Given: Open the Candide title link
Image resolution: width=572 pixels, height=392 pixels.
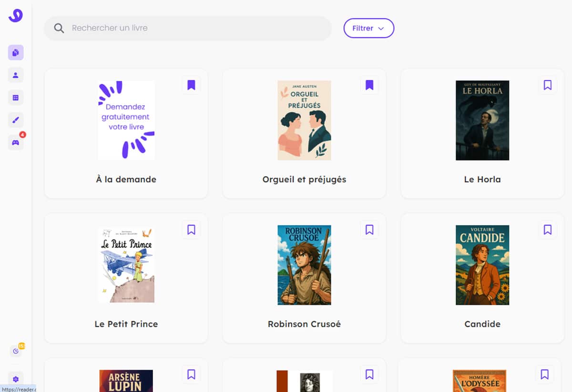Looking at the screenshot, I should [482, 324].
